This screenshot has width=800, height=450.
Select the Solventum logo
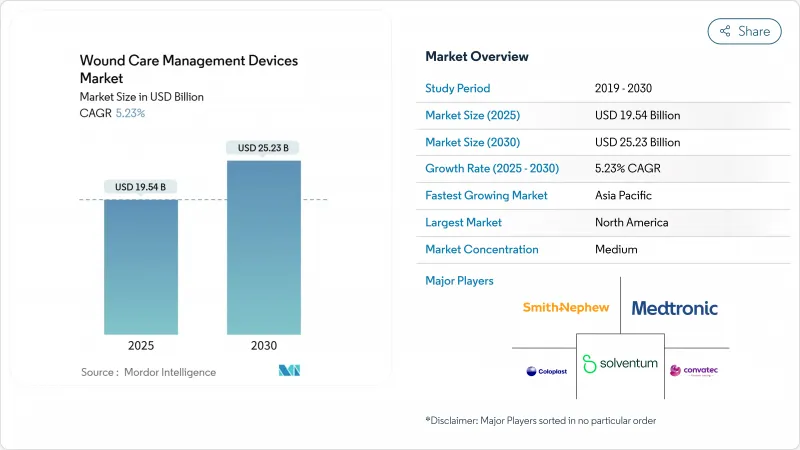(x=620, y=362)
